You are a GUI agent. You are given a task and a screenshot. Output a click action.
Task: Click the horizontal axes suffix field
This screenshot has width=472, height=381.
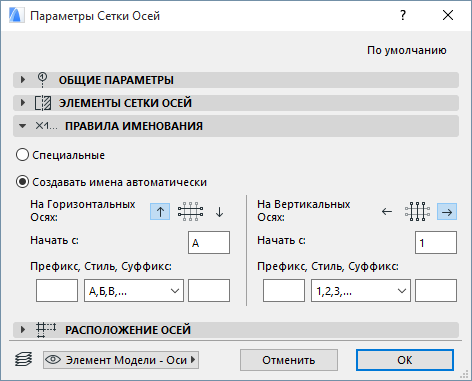tap(209, 291)
